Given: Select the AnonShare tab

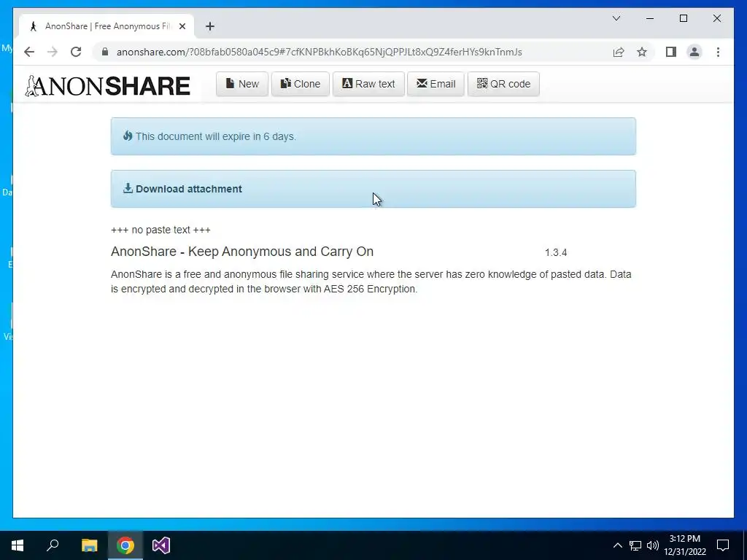Looking at the screenshot, I should (x=107, y=26).
